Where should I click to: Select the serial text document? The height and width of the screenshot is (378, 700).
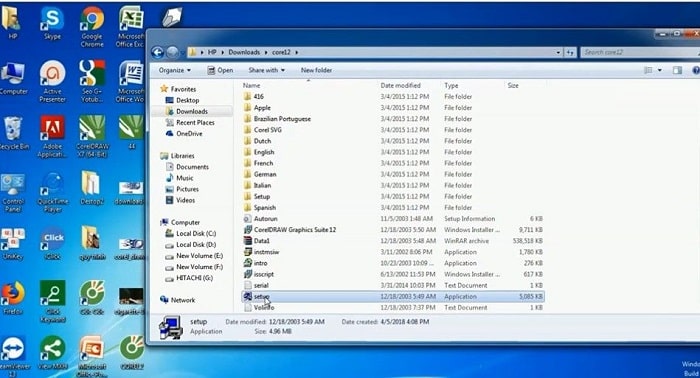coord(256,285)
